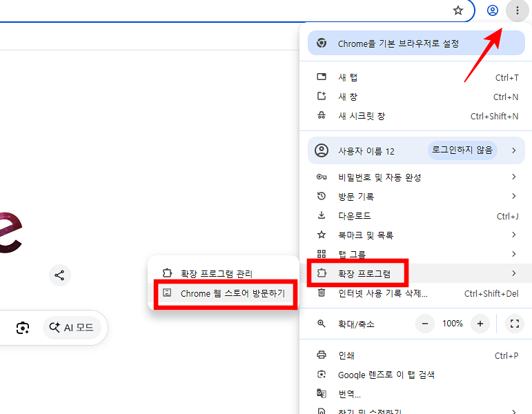Screen dimensions: 532x414
Task: Click the download arrow icon
Action: pyautogui.click(x=322, y=215)
